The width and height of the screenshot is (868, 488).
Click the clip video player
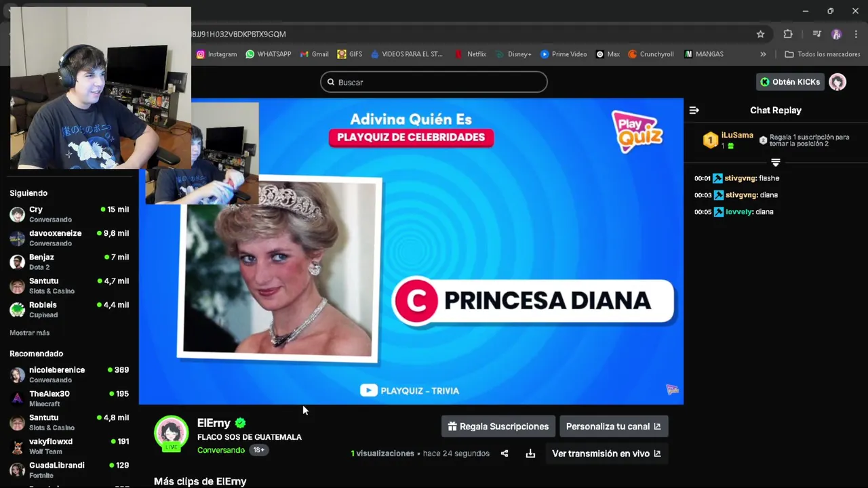pos(411,251)
